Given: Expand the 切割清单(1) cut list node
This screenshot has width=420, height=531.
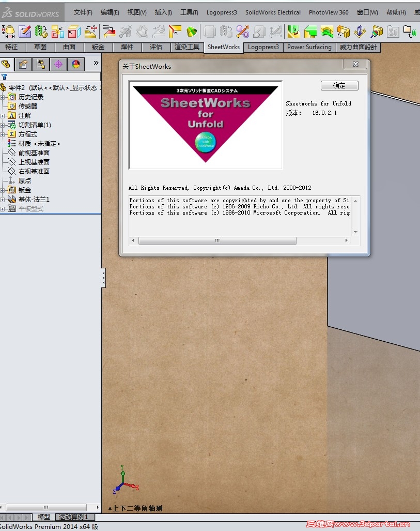Looking at the screenshot, I should (x=3, y=125).
